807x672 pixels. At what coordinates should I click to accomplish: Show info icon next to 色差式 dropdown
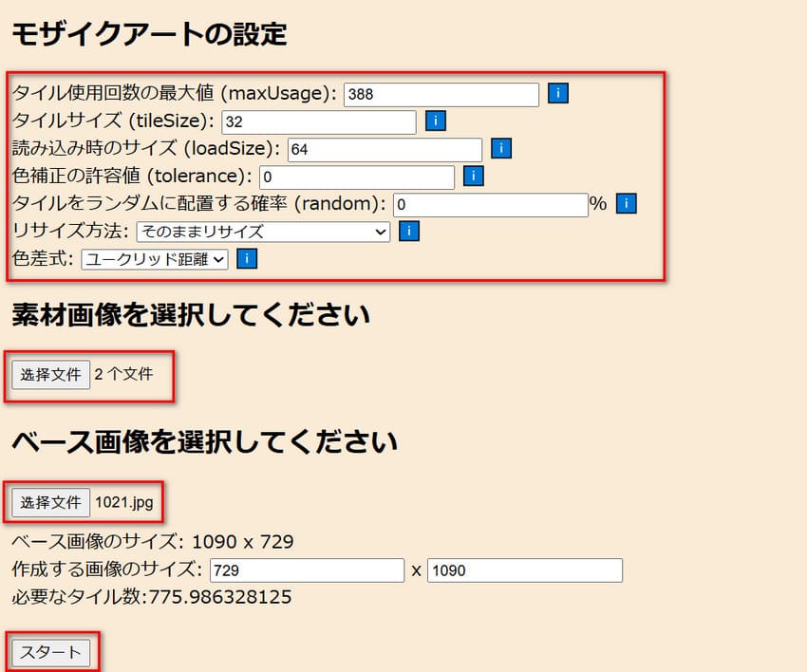[x=247, y=259]
